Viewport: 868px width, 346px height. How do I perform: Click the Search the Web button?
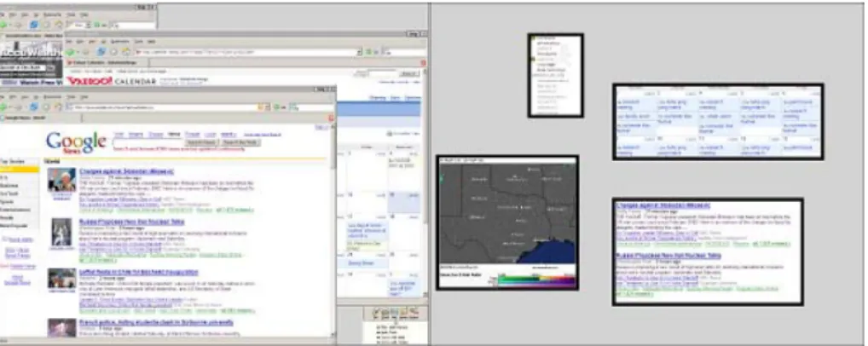(x=240, y=142)
